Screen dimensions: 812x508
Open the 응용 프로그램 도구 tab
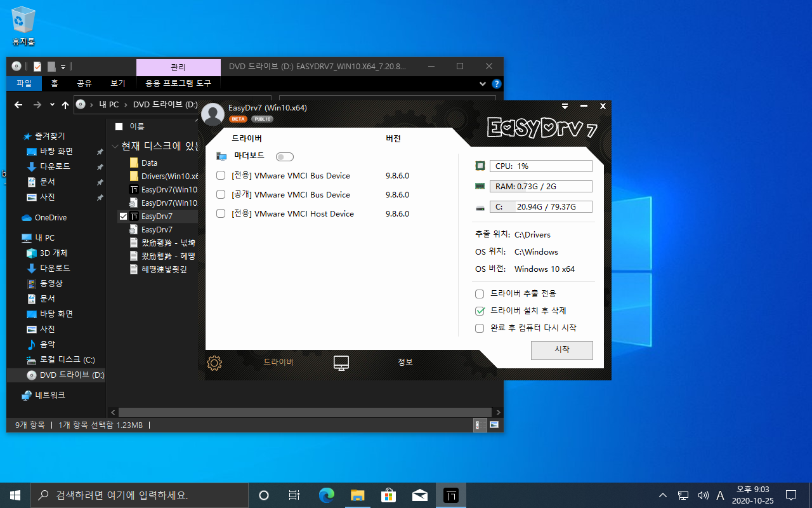[178, 83]
